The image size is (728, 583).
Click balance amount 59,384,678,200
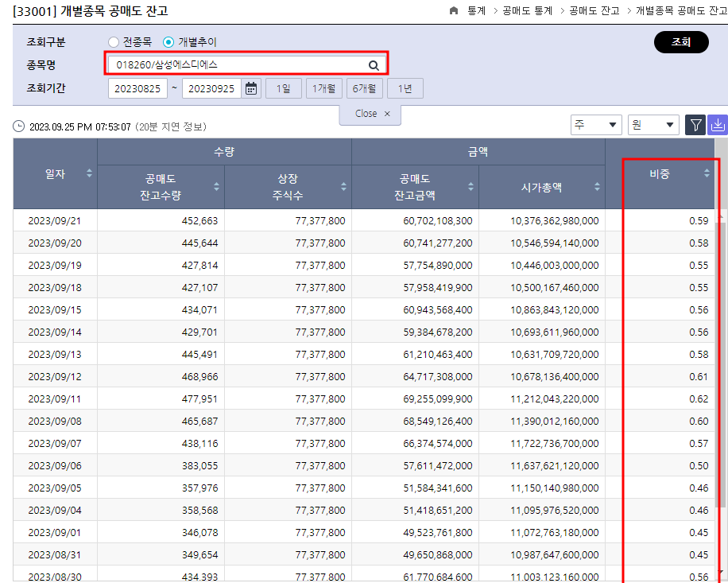pos(438,332)
